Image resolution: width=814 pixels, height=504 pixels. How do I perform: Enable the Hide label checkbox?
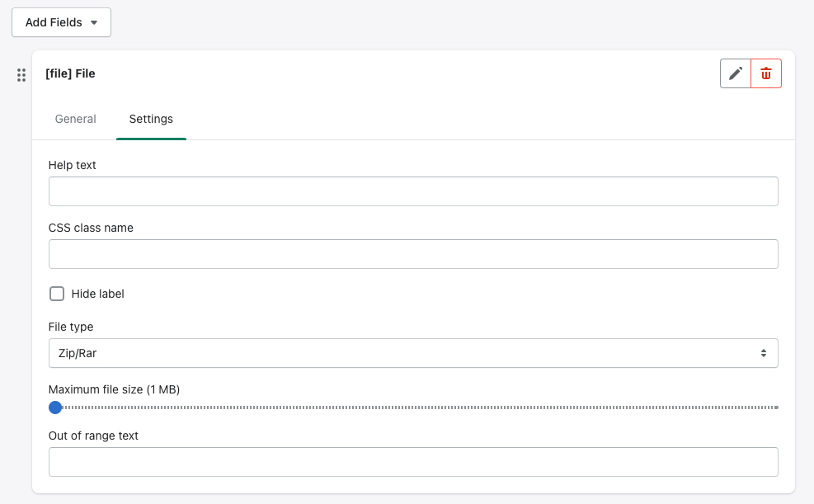click(x=57, y=294)
